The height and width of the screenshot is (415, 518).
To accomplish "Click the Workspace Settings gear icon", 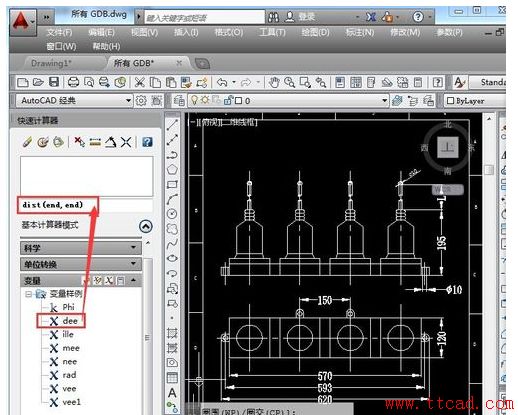I will click(x=141, y=100).
